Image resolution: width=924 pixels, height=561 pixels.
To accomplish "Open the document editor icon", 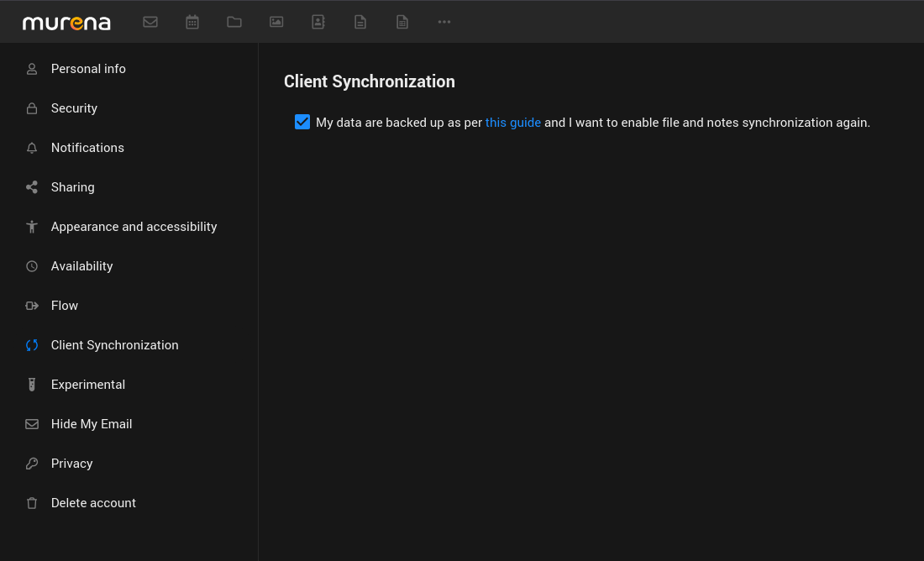I will (360, 22).
